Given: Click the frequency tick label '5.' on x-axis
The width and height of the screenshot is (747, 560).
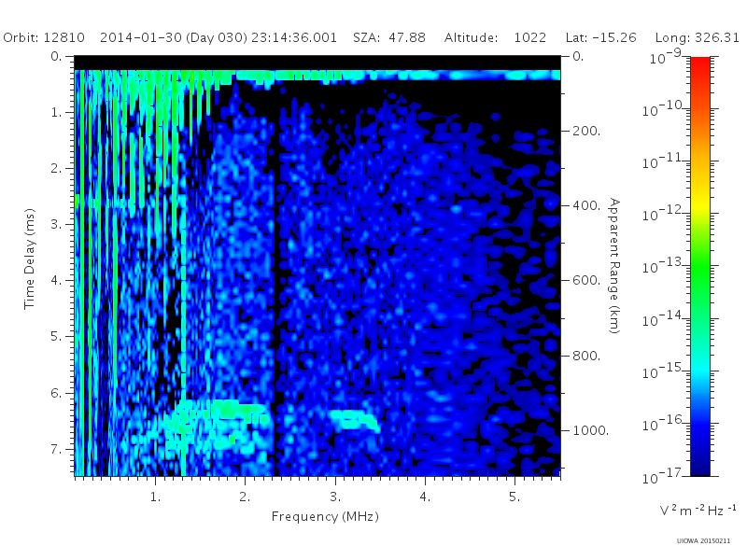Looking at the screenshot, I should 514,497.
